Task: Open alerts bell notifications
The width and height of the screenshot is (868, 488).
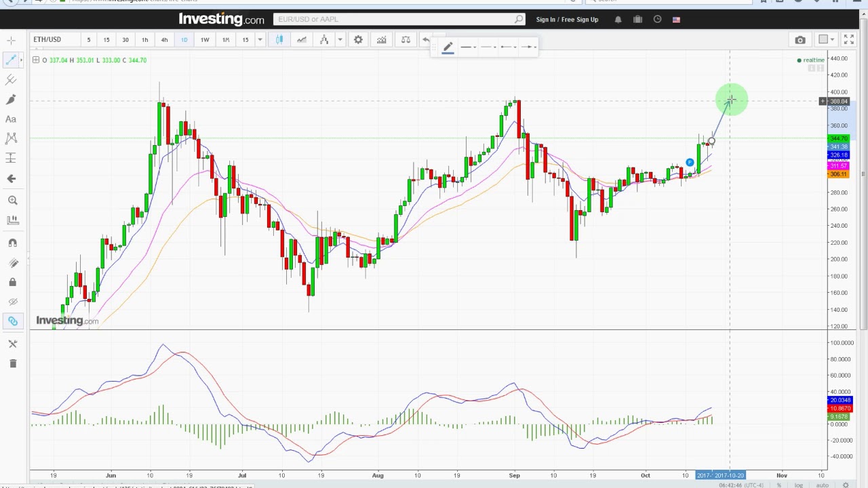Action: point(618,20)
